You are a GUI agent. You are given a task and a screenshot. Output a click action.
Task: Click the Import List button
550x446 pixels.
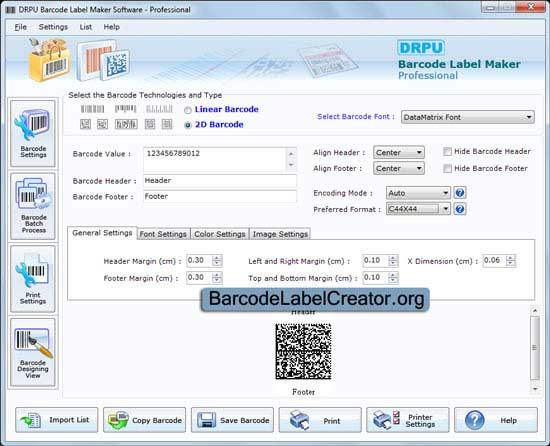tap(57, 420)
